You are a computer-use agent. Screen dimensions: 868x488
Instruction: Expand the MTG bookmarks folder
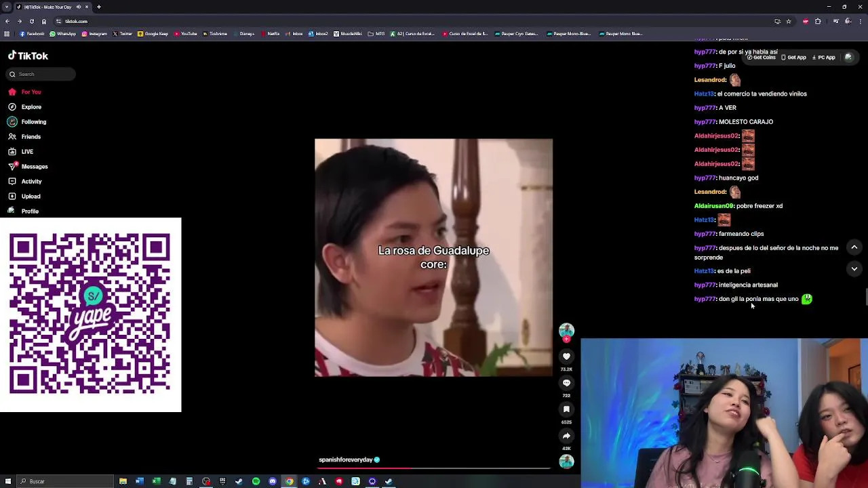376,34
